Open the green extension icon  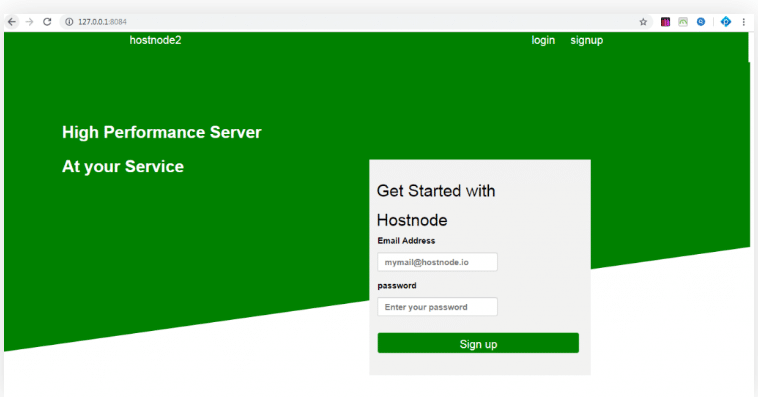[x=683, y=22]
